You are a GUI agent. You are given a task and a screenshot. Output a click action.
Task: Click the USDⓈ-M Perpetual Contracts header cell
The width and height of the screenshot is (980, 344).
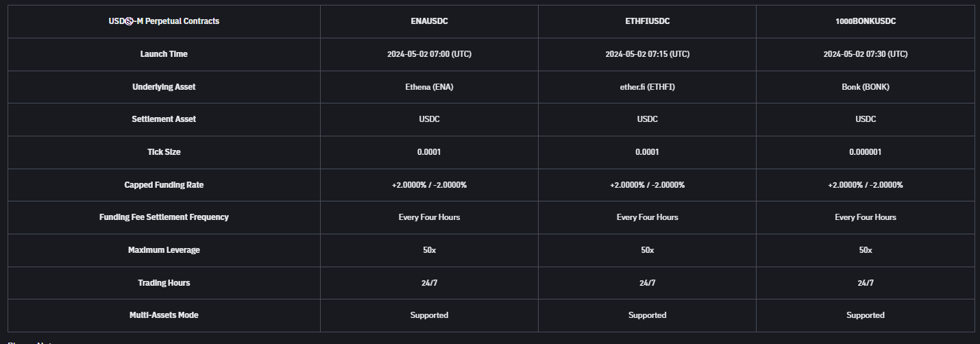[164, 21]
